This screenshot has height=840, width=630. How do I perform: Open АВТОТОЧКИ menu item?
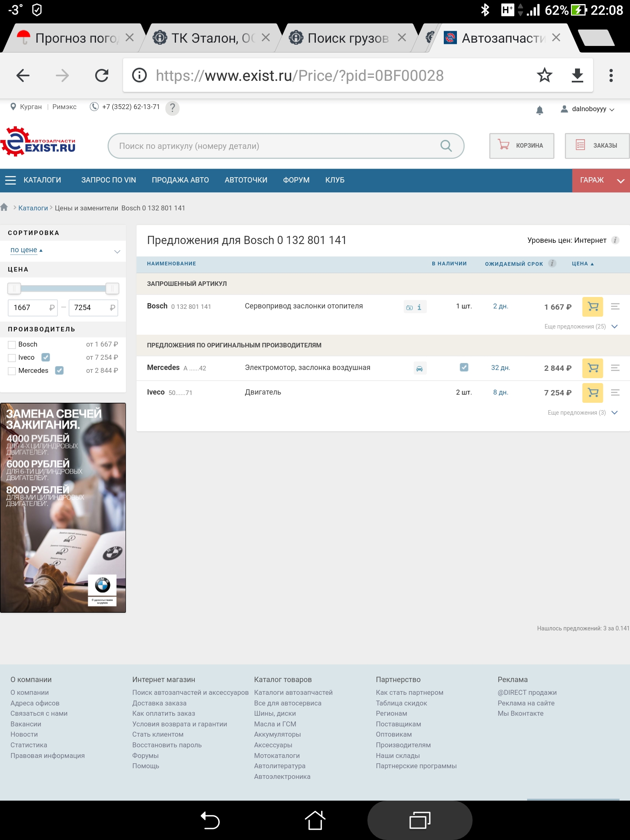(x=246, y=180)
